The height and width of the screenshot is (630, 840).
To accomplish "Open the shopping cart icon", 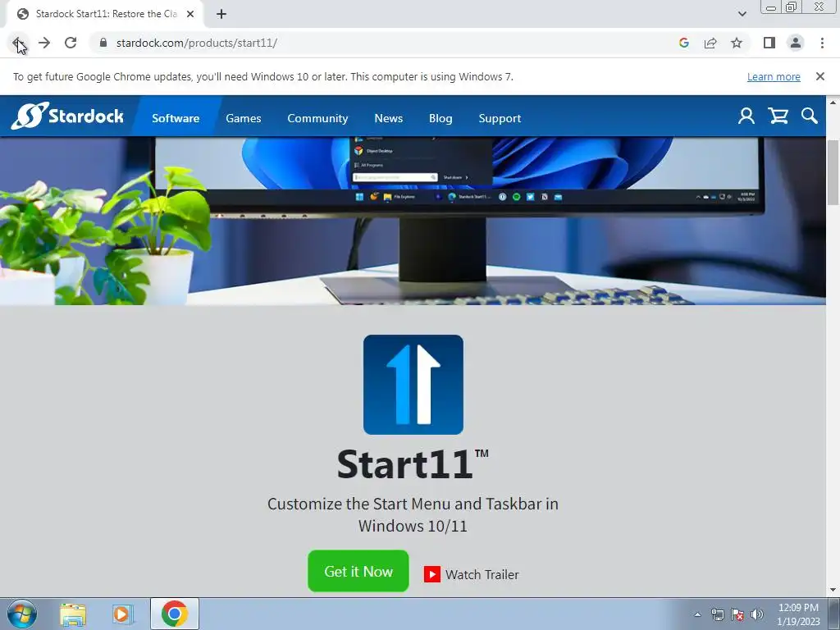I will [x=778, y=116].
